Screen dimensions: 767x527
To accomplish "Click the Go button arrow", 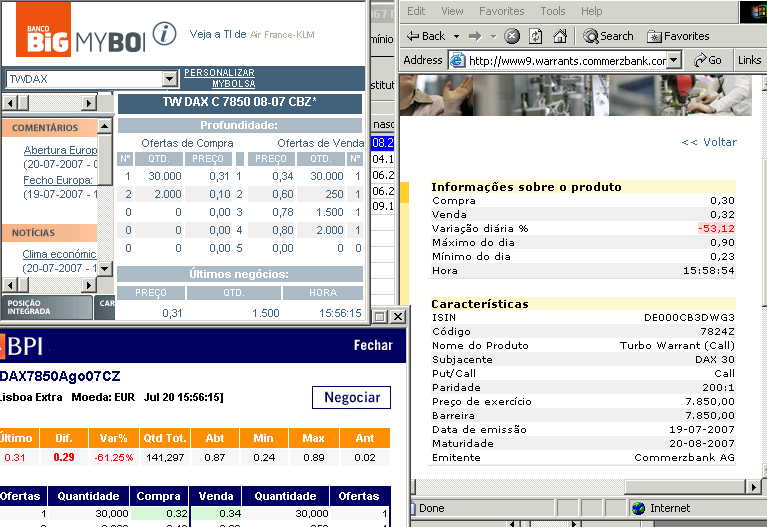I will click(x=708, y=60).
